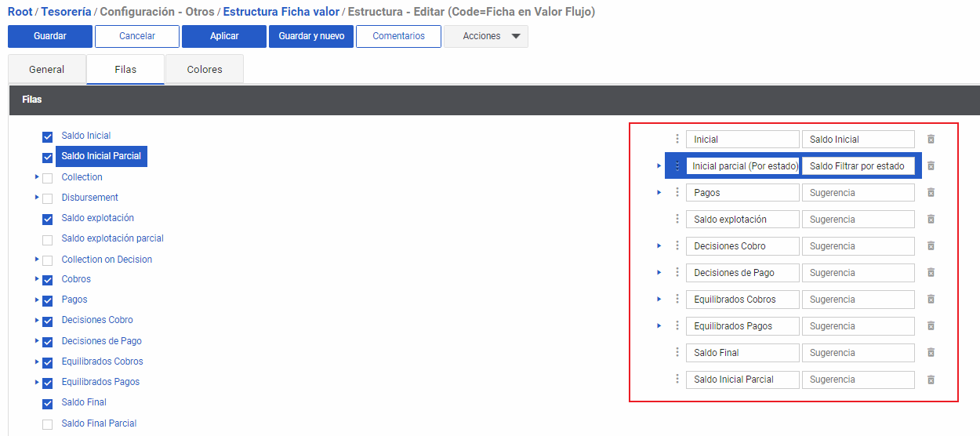The height and width of the screenshot is (436, 980).
Task: Click trash icon next to Saldo Final
Action: [x=931, y=353]
